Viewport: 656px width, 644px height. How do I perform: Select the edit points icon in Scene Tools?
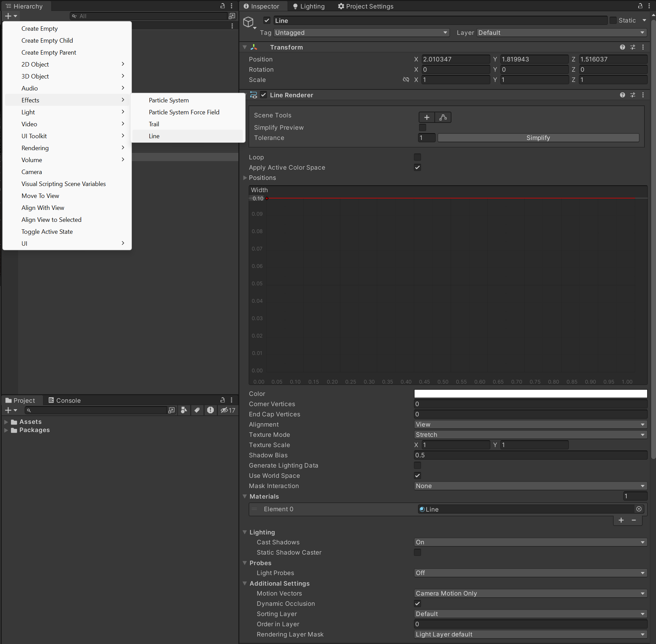click(x=443, y=117)
